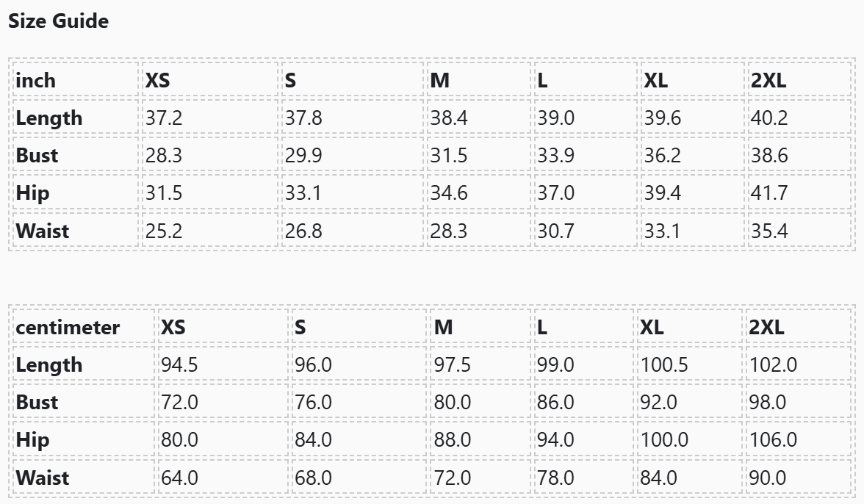Click the 37.2 length value

pyautogui.click(x=164, y=118)
